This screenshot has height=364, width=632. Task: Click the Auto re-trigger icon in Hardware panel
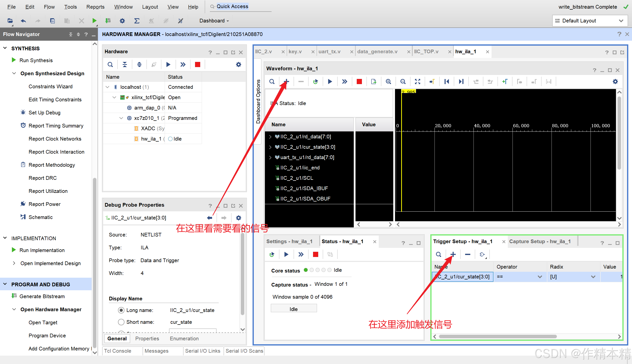[154, 65]
